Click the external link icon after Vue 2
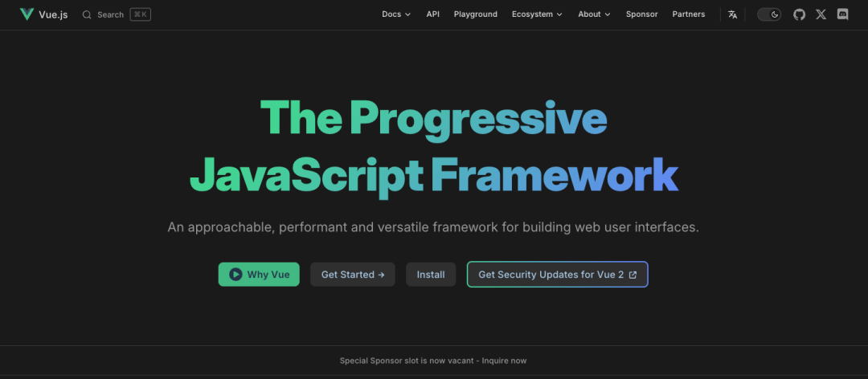Viewport: 868px width, 379px height. click(633, 275)
